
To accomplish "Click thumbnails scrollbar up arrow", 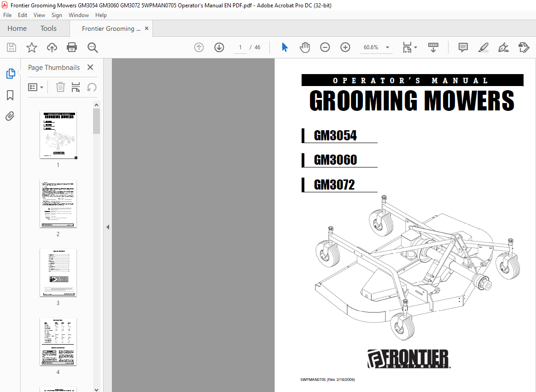I will [x=96, y=105].
